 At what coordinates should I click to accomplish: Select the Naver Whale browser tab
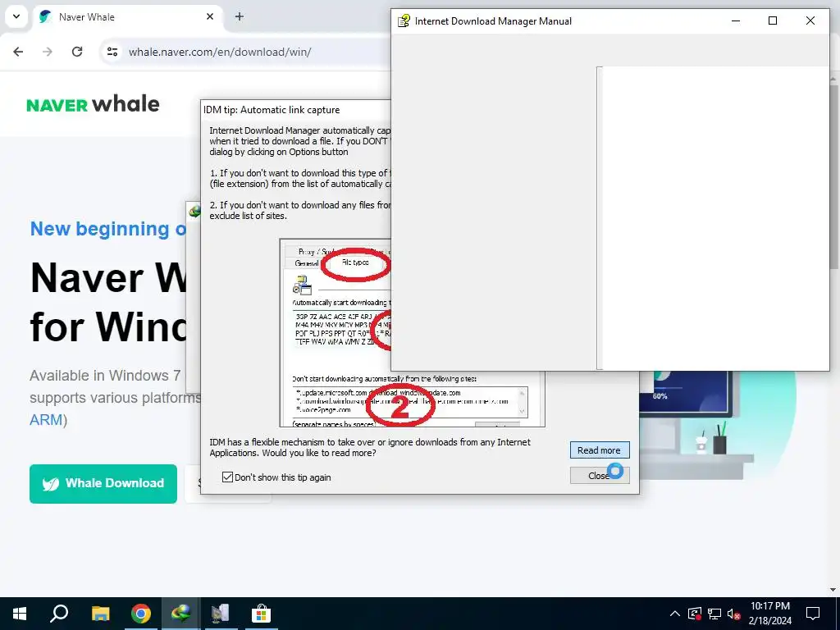click(x=127, y=17)
